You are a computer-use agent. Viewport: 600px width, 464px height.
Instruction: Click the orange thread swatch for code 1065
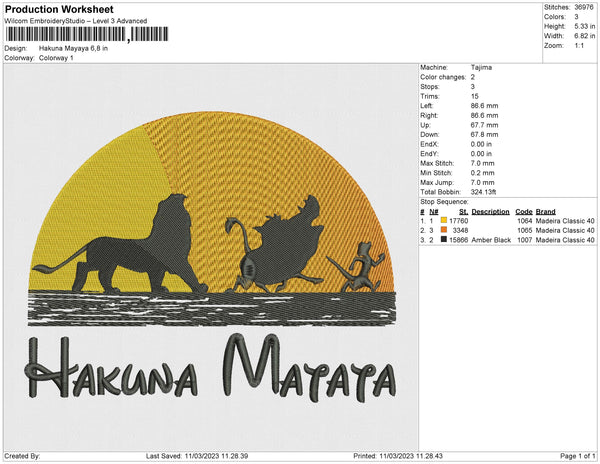[443, 230]
